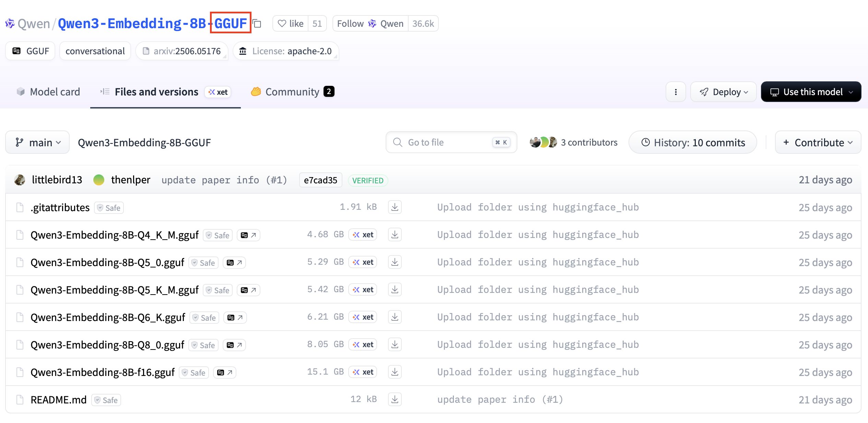Expand the Use this model dropdown
The width and height of the screenshot is (868, 423).
[811, 92]
